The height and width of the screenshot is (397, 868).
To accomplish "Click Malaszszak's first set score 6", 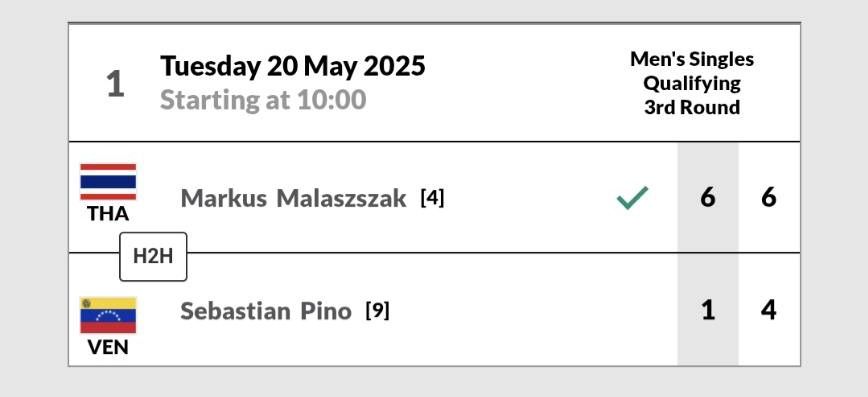I will coord(707,198).
